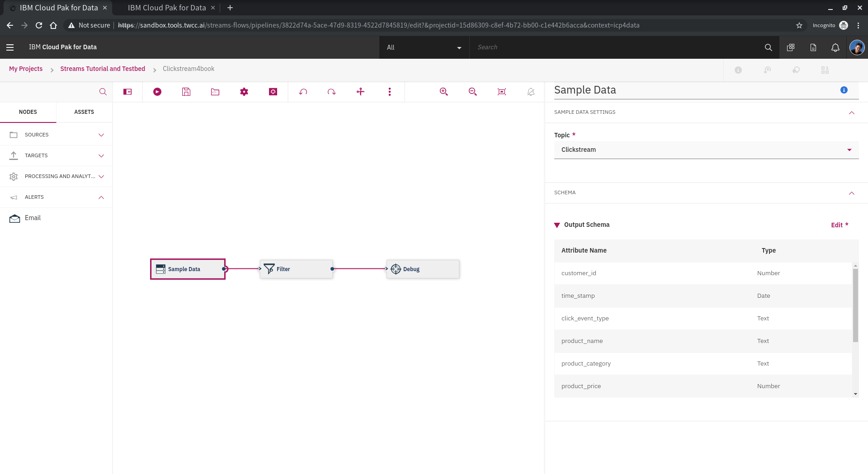
Task: Open the Topic Clickstream dropdown
Action: (706, 150)
